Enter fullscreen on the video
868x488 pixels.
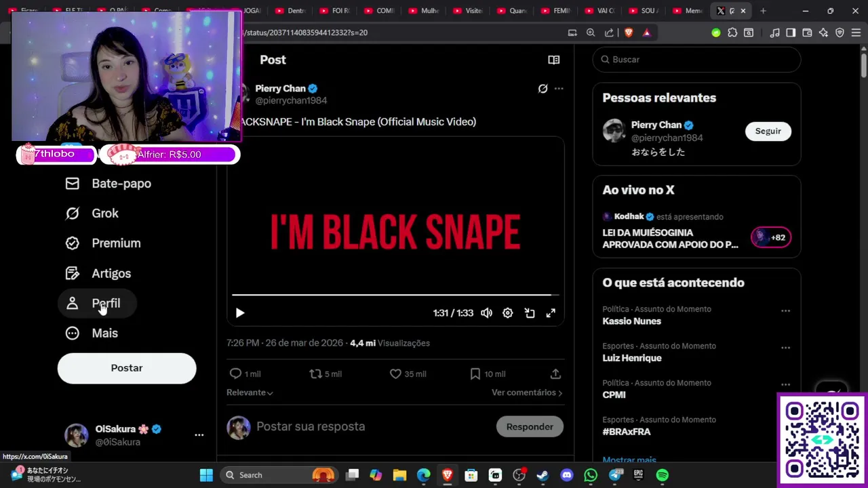click(551, 313)
